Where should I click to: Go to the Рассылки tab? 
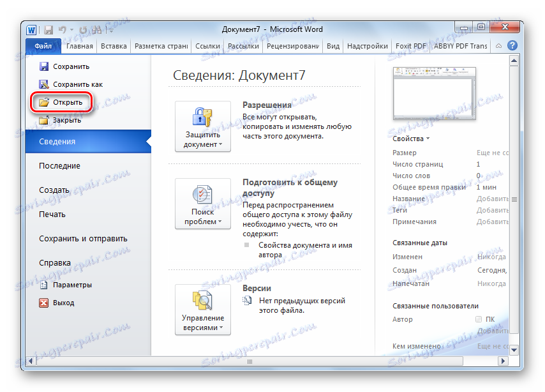[243, 46]
